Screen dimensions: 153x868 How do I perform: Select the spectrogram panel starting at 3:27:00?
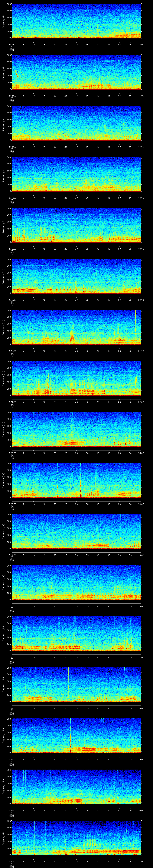click(x=76, y=685)
